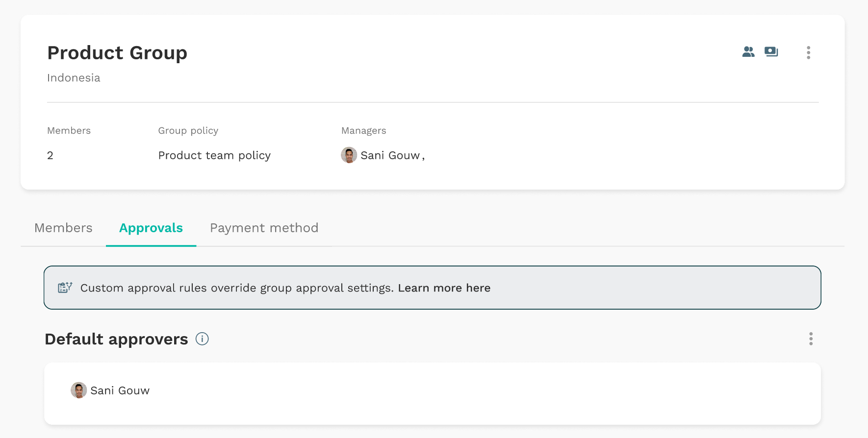Open the Payment method tab
Image resolution: width=868 pixels, height=438 pixels.
click(x=264, y=228)
